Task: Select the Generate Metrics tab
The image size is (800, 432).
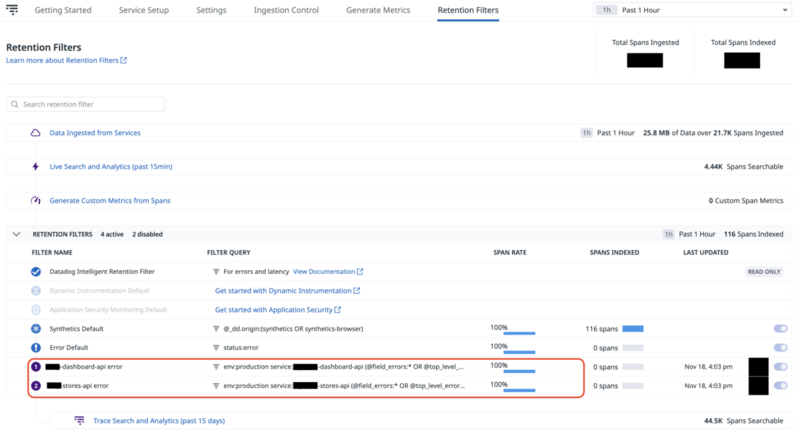Action: tap(378, 10)
